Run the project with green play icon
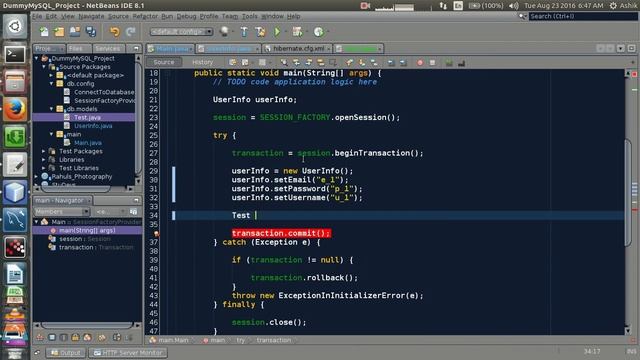Screen dimensions: 640x360 point(277,31)
